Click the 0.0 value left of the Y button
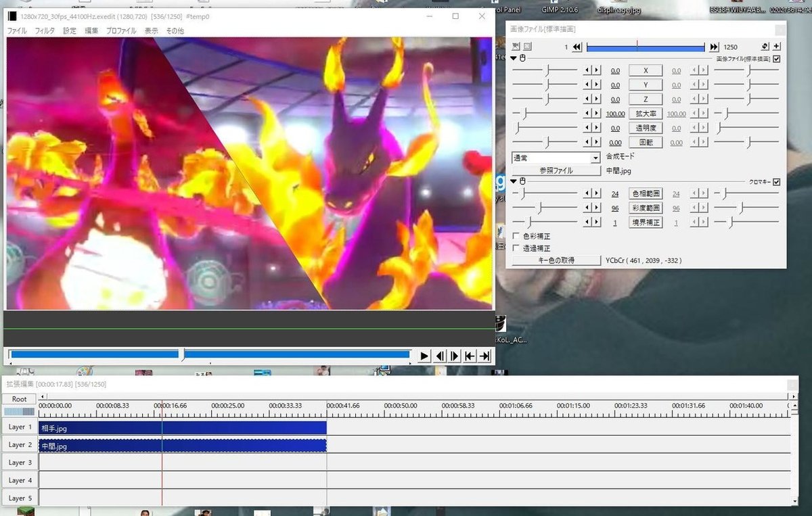The image size is (812, 516). pos(615,85)
